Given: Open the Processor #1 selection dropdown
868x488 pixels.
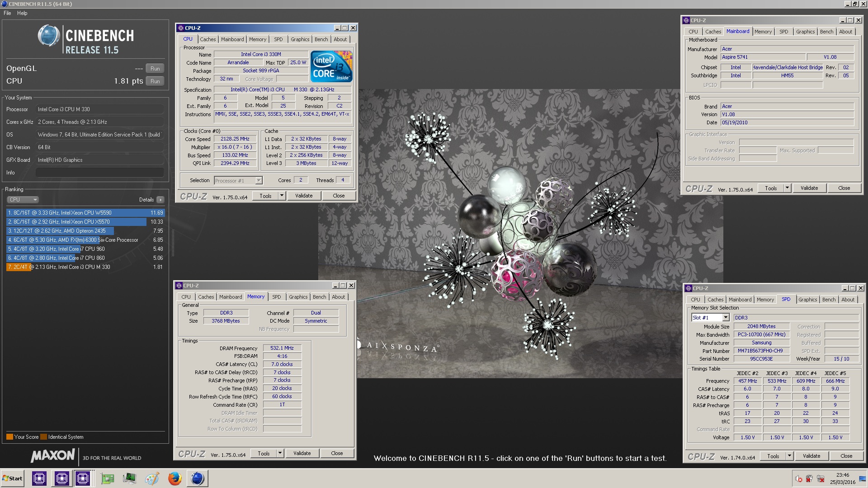Looking at the screenshot, I should click(x=259, y=181).
